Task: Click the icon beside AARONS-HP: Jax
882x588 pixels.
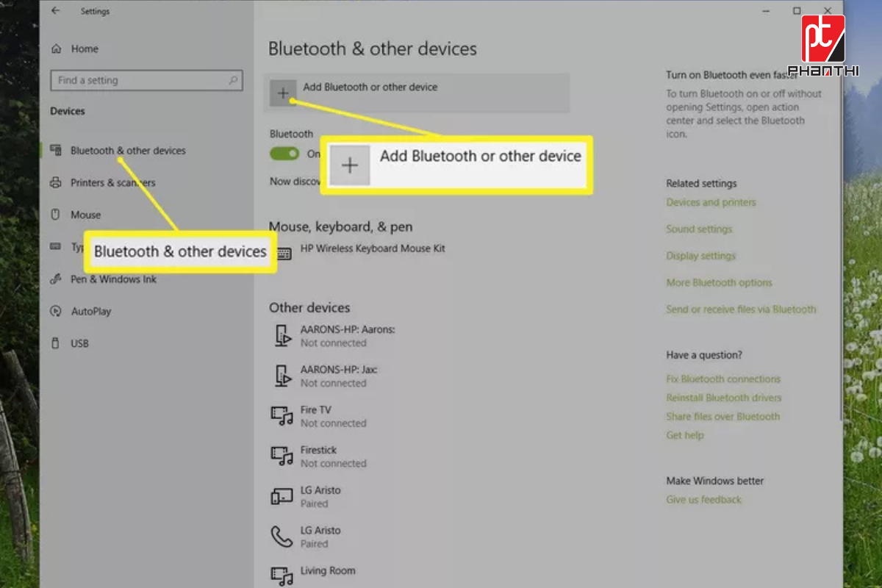Action: click(x=282, y=376)
